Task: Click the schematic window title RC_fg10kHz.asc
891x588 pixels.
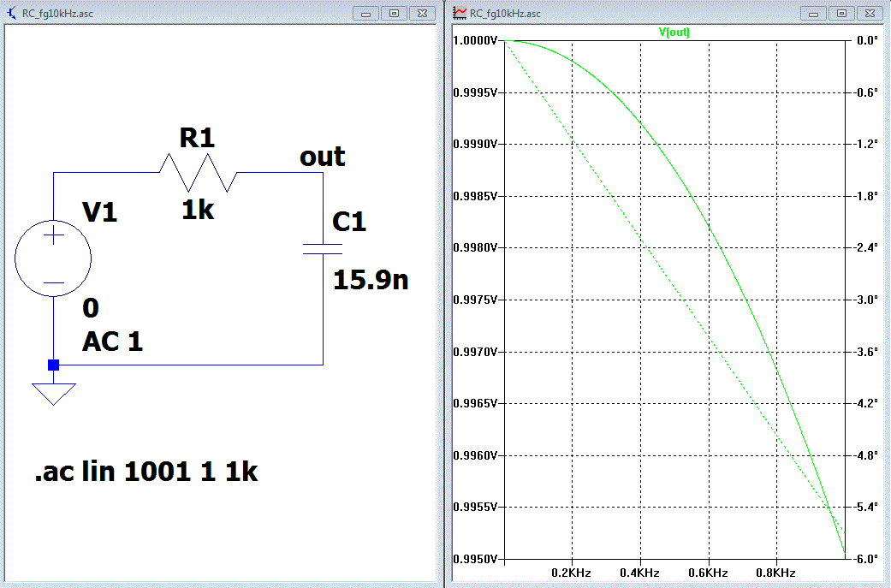Action: coord(57,14)
